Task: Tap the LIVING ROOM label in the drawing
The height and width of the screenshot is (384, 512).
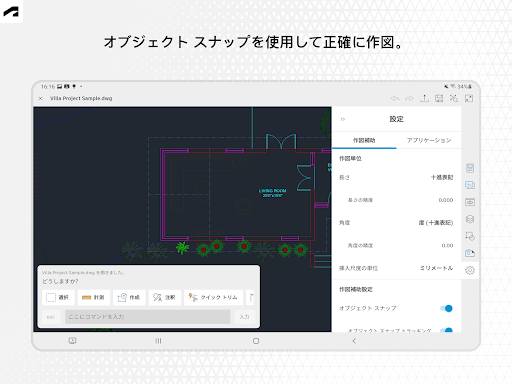Action: 272,191
